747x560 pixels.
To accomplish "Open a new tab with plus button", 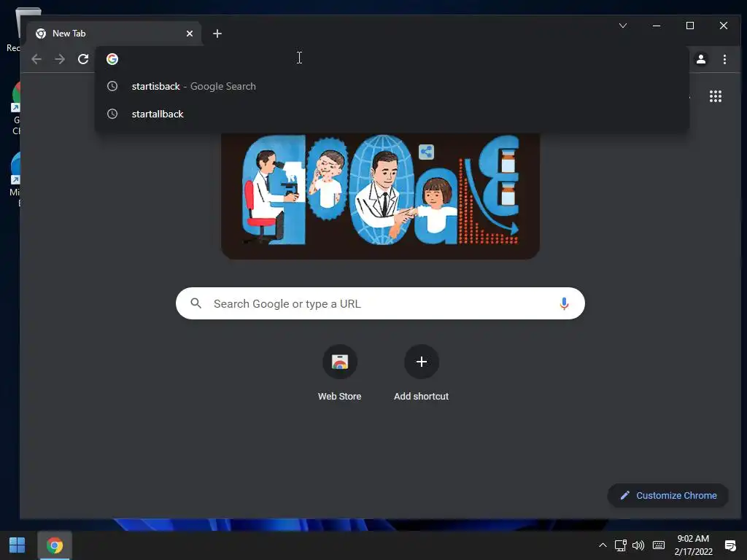I will [217, 34].
